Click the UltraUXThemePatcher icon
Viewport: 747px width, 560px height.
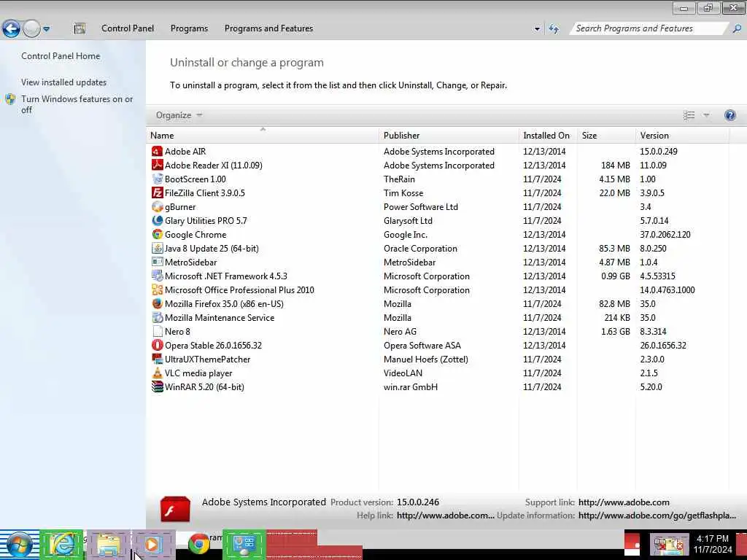coord(158,359)
